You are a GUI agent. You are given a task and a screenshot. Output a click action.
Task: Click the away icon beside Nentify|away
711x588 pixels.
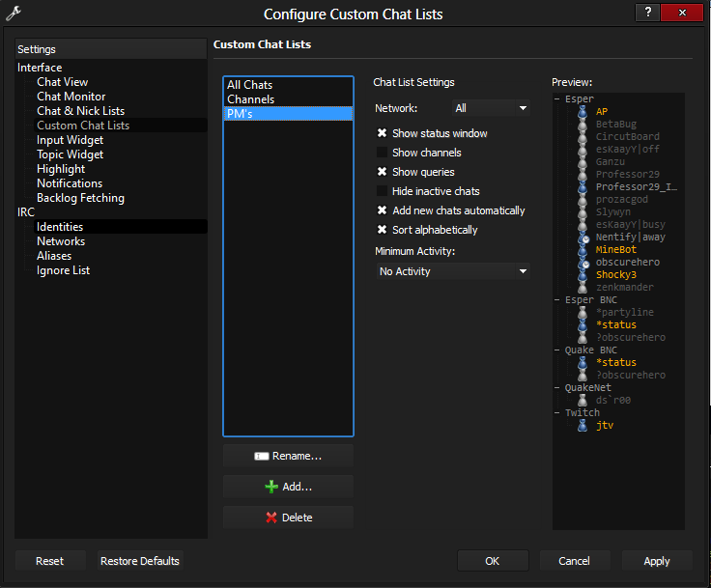click(x=583, y=237)
